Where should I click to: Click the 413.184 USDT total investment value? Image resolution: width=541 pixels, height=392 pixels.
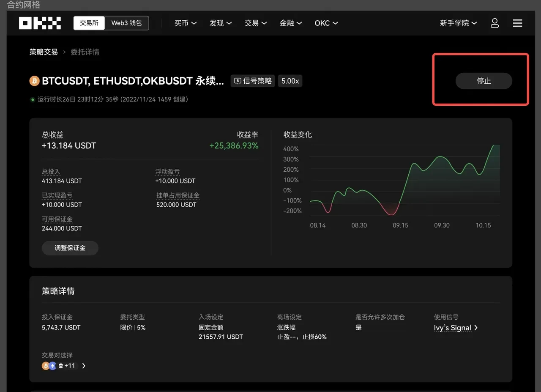(62, 181)
